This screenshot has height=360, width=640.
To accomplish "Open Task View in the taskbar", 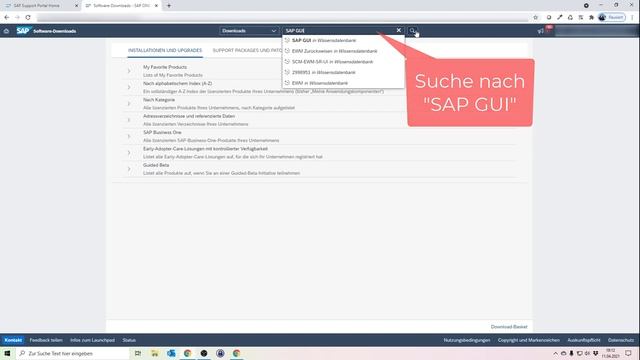I will [138, 353].
